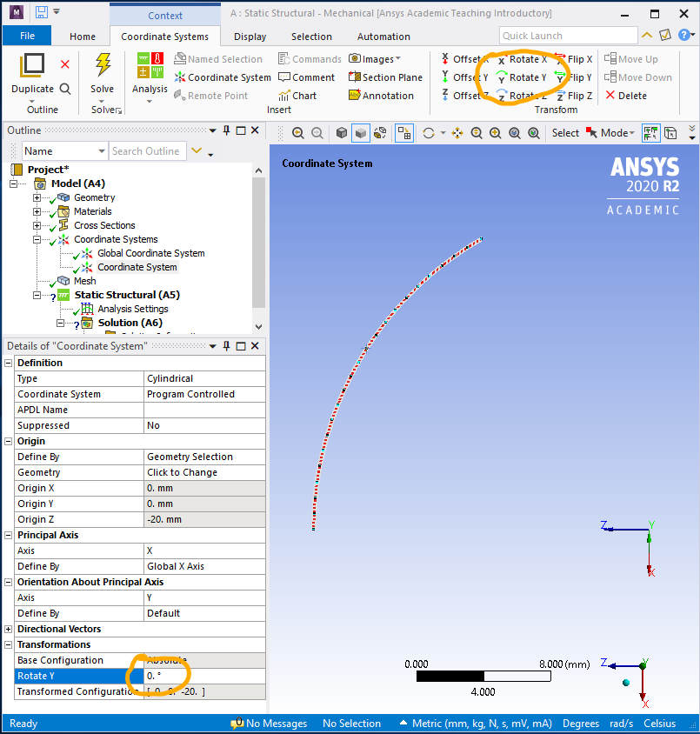700x734 pixels.
Task: Click the random colors cube icon
Action: coord(380,133)
